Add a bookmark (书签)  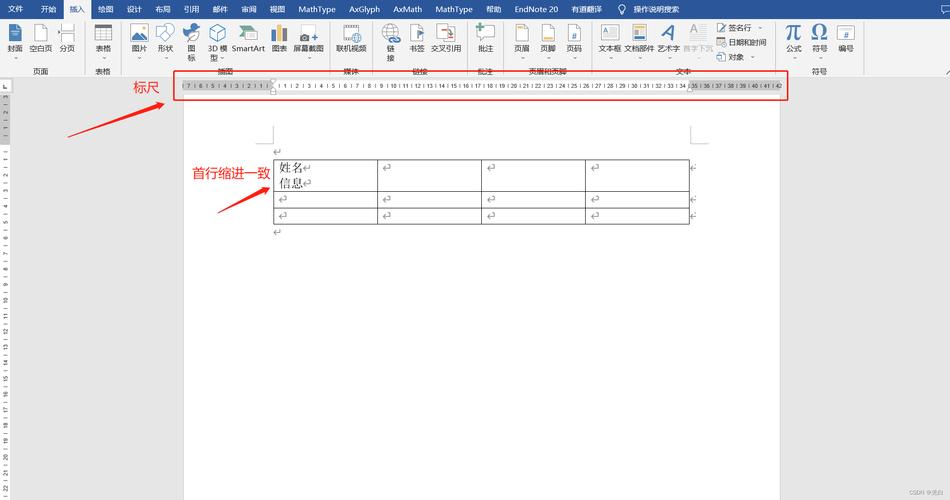pyautogui.click(x=417, y=38)
